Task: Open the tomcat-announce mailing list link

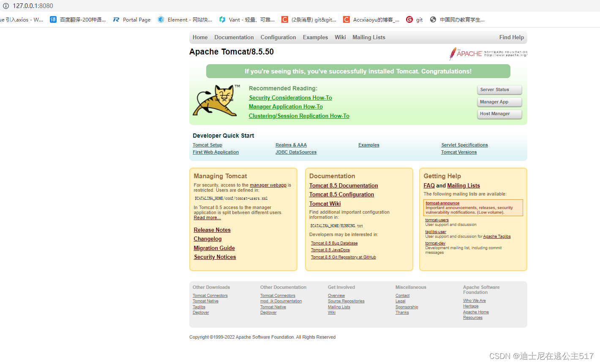Action: click(x=442, y=203)
